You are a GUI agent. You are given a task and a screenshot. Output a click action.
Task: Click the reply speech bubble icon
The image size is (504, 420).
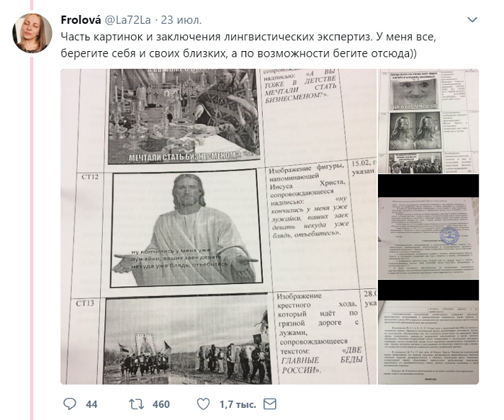pos(69,404)
